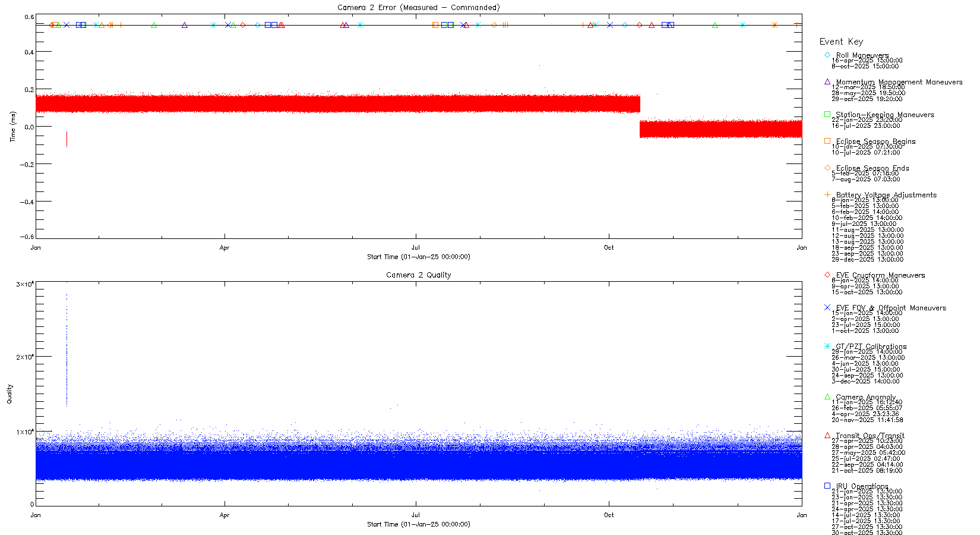Viewport: 980px width, 535px height.
Task: Select the Momentum Management Maneuvers triangle legend icon
Action: (827, 81)
